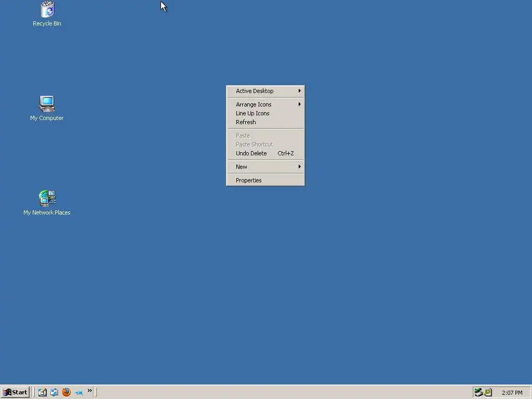The width and height of the screenshot is (532, 399).
Task: Choose Refresh in the context menu
Action: point(265,122)
